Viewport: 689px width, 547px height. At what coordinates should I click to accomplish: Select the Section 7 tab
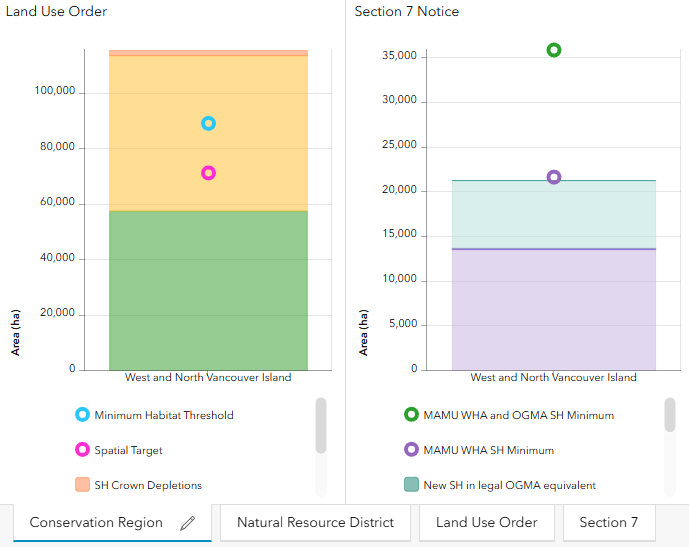click(609, 522)
